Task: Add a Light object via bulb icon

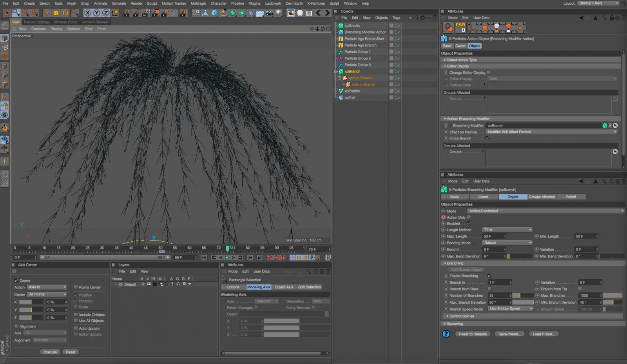Action: point(279,13)
